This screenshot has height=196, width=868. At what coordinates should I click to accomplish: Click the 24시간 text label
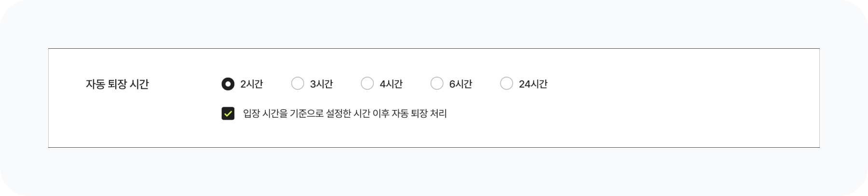[533, 84]
